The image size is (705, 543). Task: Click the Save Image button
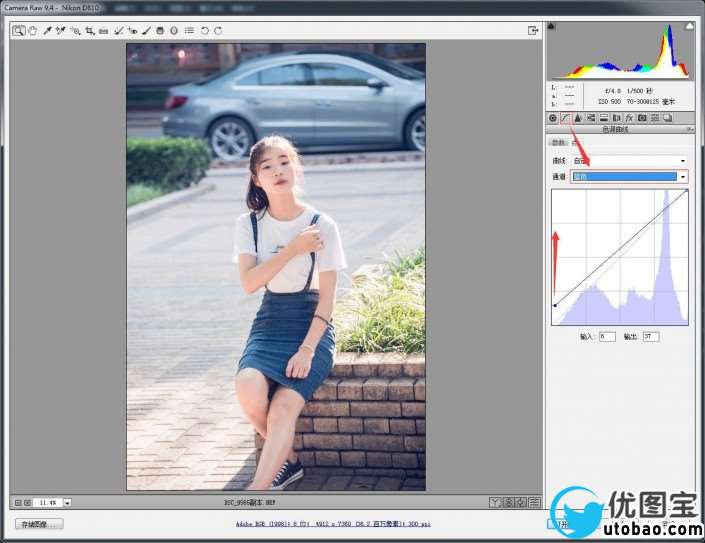pos(39,523)
